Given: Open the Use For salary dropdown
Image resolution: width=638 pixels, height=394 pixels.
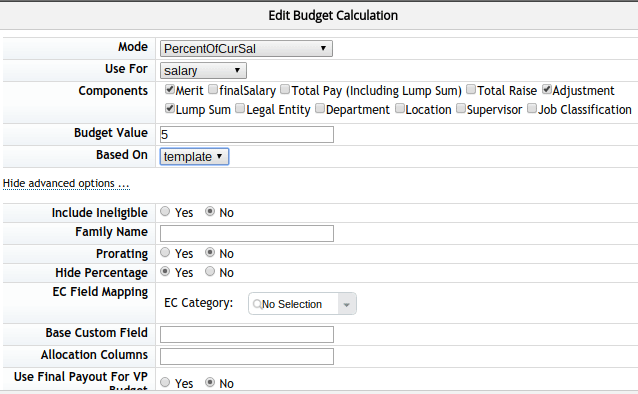Looking at the screenshot, I should [x=203, y=70].
